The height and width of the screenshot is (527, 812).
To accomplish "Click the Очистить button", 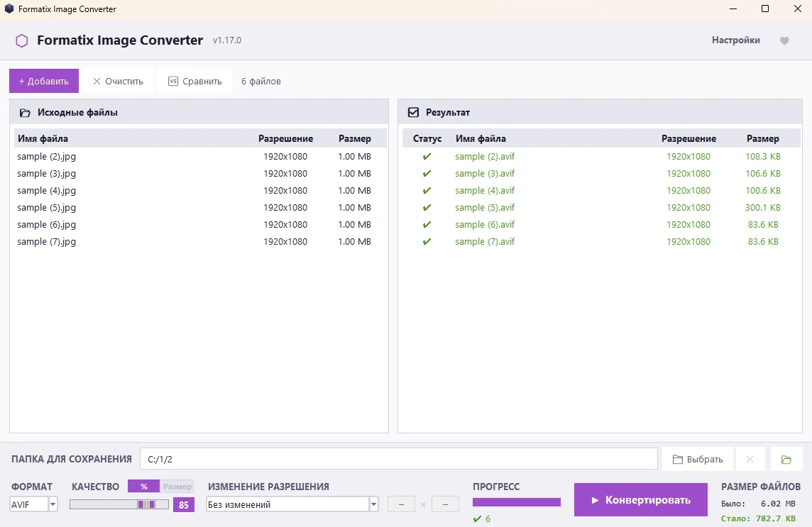I will [118, 81].
